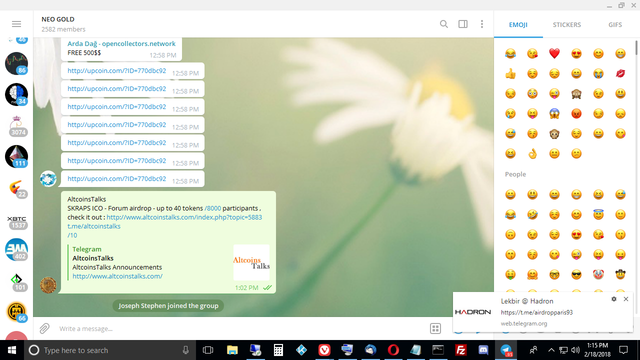The image size is (640, 360).
Task: Click the paperclip attach file icon
Action: pyautogui.click(x=44, y=328)
